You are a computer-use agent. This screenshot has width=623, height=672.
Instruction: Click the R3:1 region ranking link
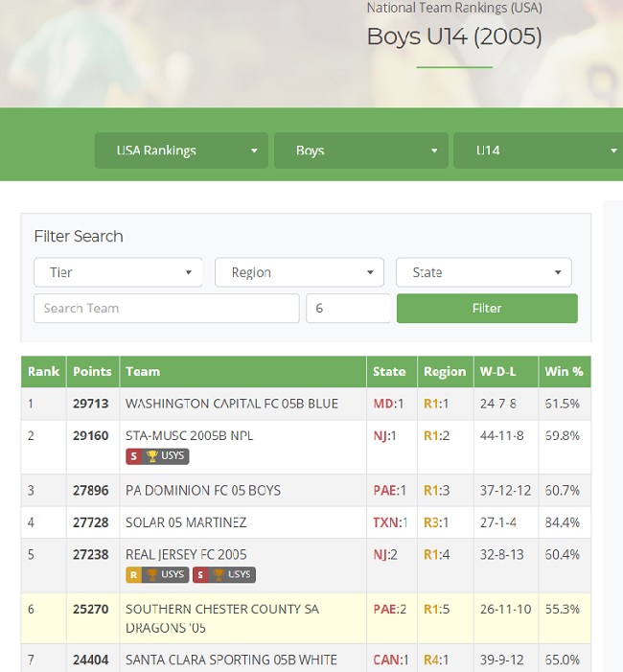coord(436,522)
